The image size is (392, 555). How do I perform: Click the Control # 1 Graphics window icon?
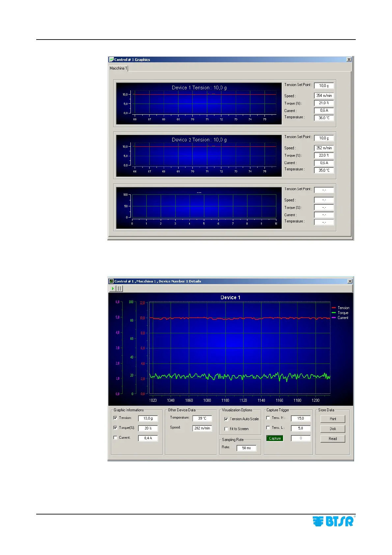pyautogui.click(x=111, y=60)
